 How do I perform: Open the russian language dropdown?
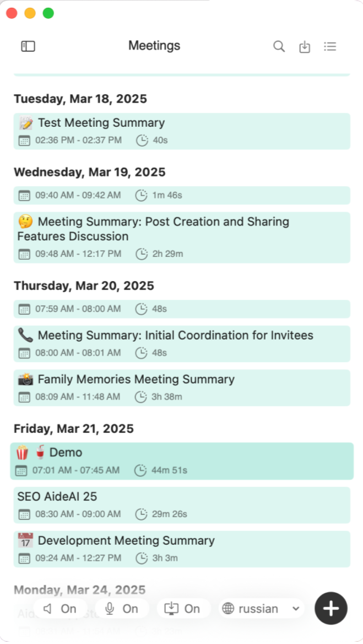click(x=261, y=609)
